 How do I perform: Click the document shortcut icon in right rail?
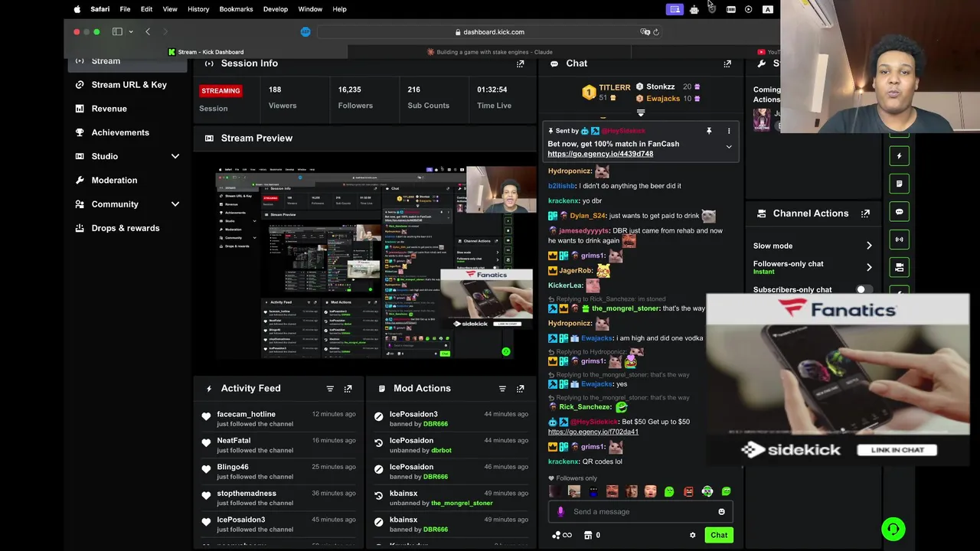[x=900, y=184]
